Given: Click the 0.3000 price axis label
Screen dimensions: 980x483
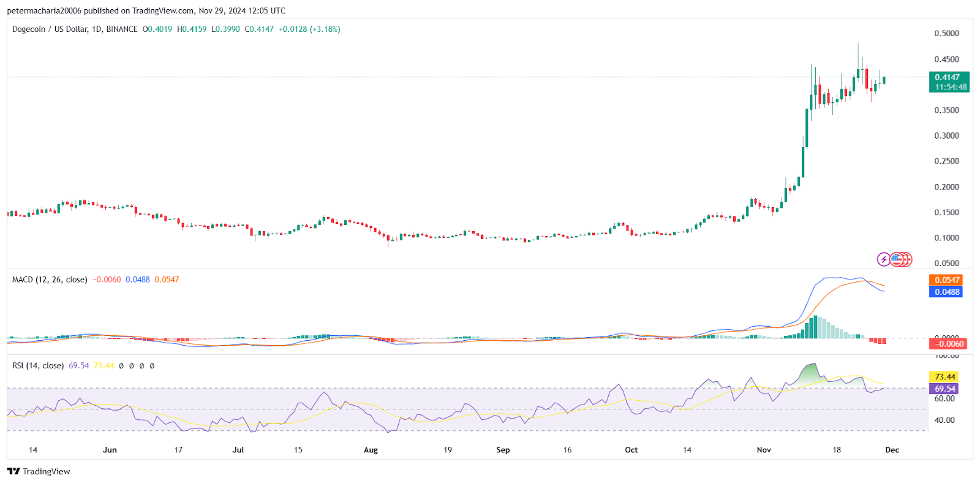Looking at the screenshot, I should (x=946, y=135).
